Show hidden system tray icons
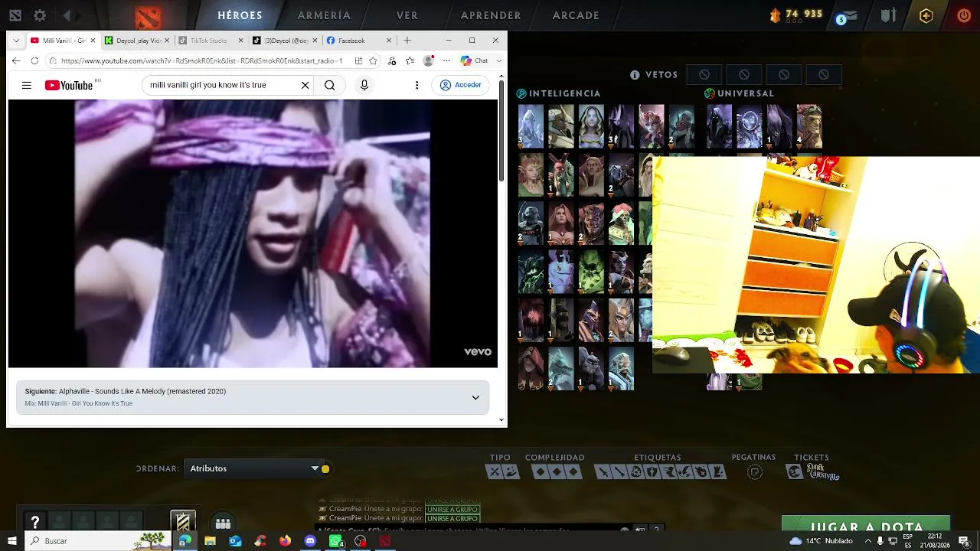980x551 pixels. pyautogui.click(x=867, y=541)
